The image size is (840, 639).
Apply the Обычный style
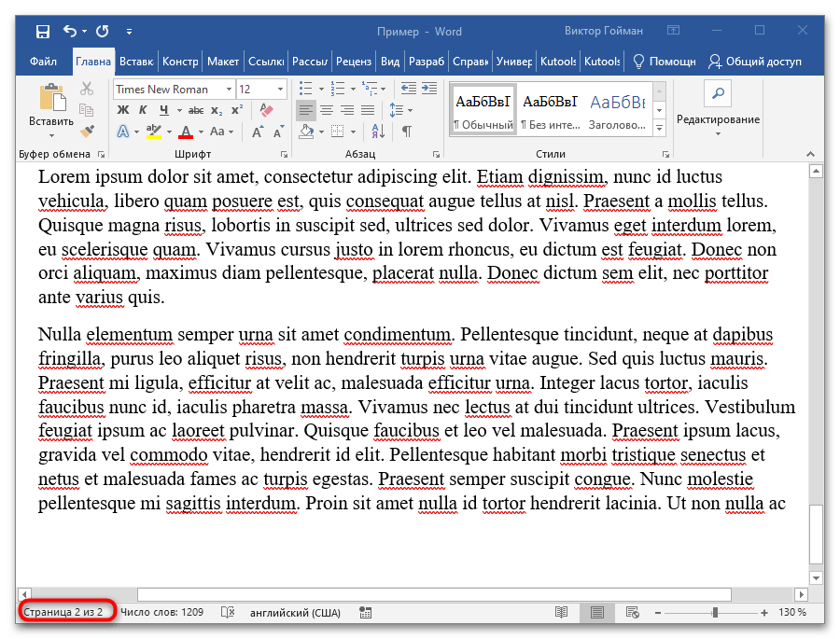(x=483, y=111)
